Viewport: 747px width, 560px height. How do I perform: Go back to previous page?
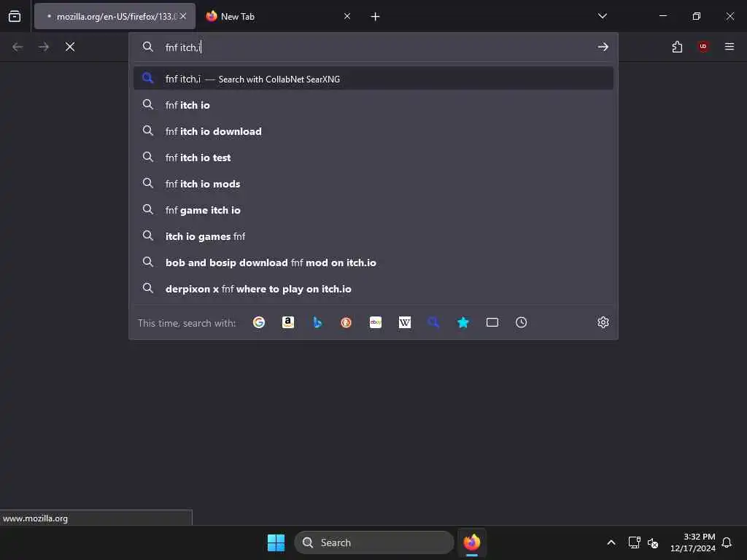click(18, 47)
